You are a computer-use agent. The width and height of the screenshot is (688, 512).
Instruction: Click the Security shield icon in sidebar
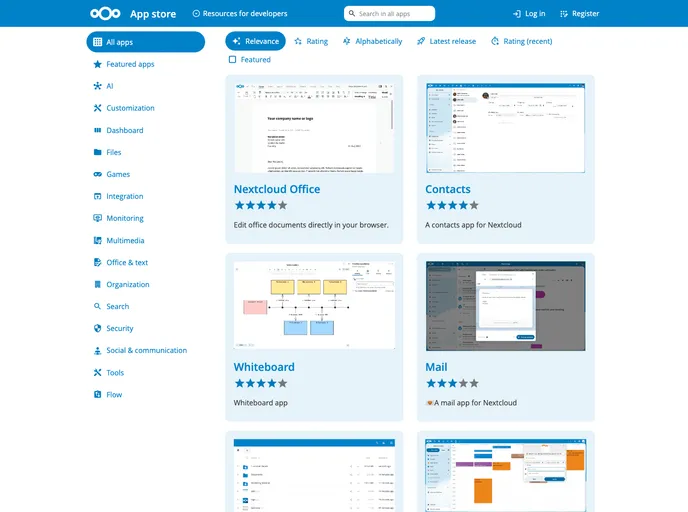98,328
